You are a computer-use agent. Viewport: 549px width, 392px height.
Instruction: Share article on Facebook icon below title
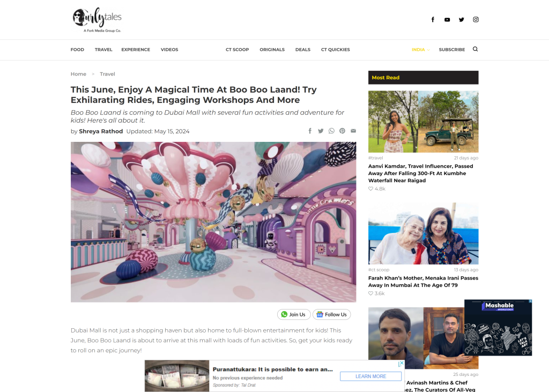[x=310, y=131]
